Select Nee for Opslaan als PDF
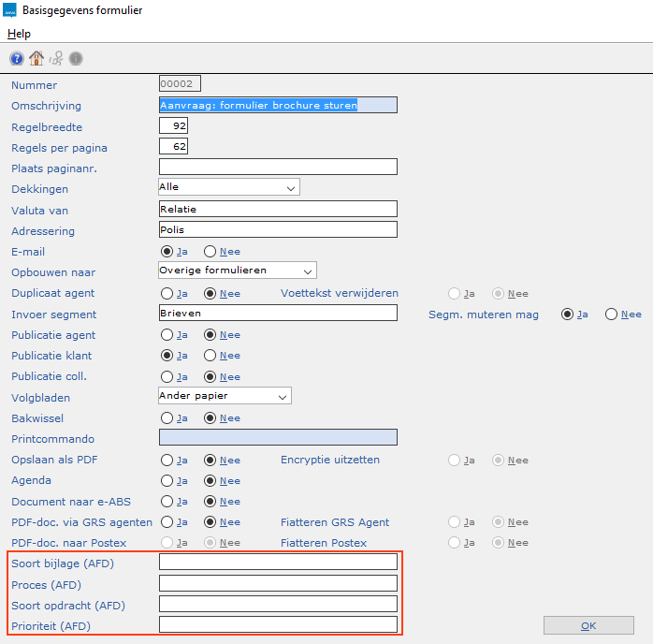Image resolution: width=653 pixels, height=644 pixels. [210, 461]
